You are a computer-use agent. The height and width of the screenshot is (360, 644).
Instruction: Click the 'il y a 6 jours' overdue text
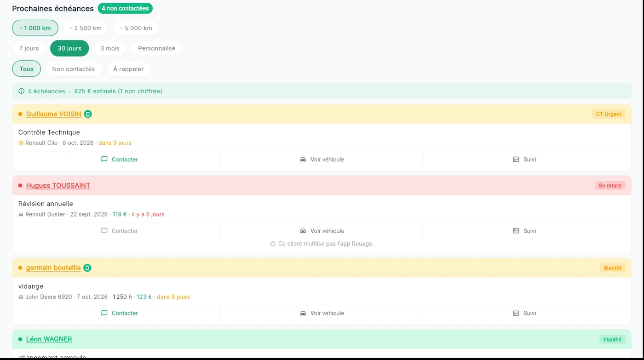pyautogui.click(x=148, y=214)
